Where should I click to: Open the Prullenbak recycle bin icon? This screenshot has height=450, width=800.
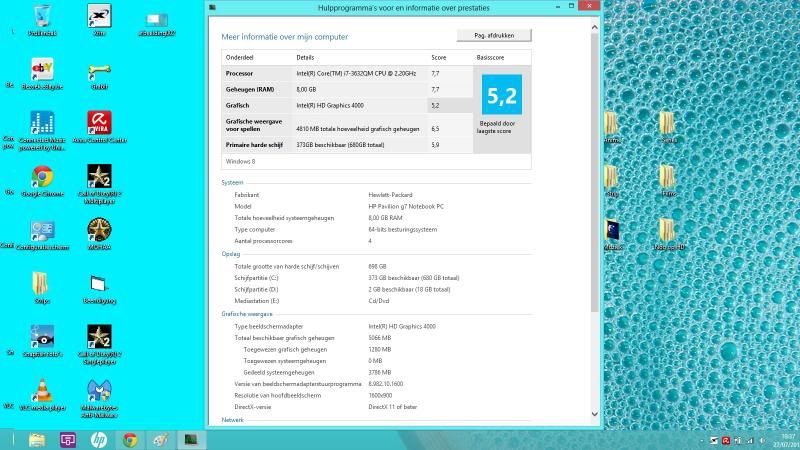pos(42,19)
